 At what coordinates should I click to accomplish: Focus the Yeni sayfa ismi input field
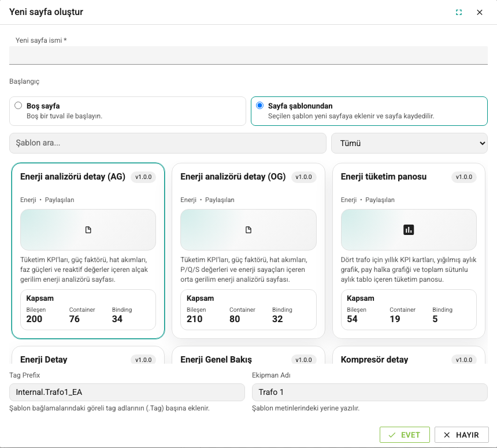pos(248,55)
